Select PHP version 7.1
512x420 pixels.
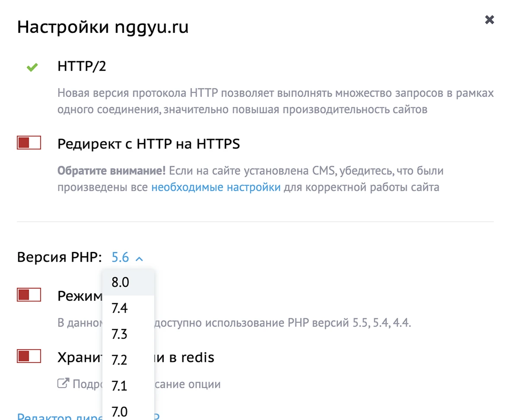[x=119, y=385]
